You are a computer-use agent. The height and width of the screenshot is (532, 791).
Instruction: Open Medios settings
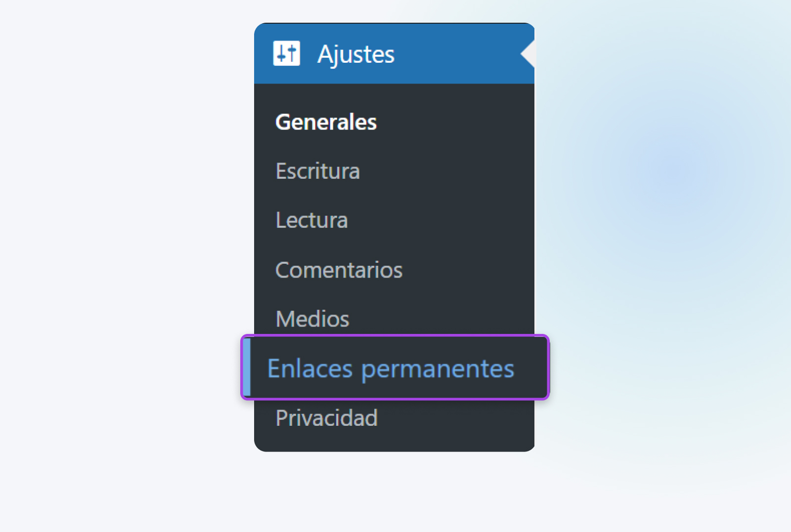[x=312, y=319]
